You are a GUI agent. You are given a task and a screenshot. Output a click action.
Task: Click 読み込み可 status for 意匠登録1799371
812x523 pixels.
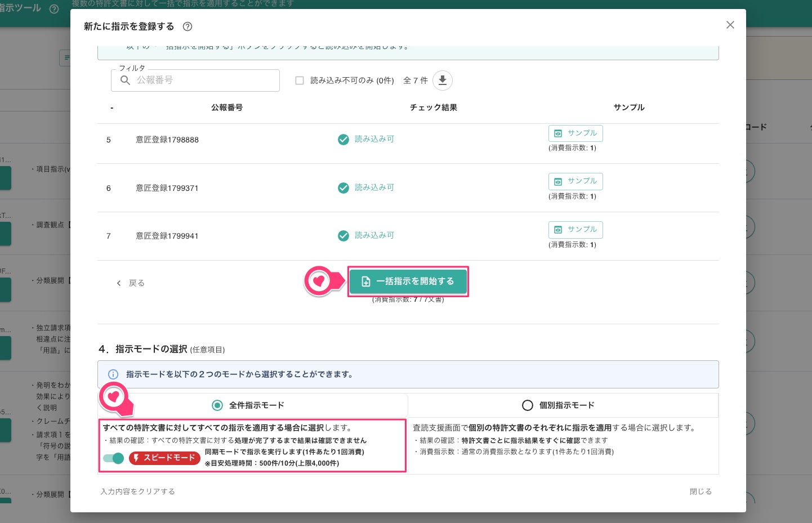tap(374, 187)
